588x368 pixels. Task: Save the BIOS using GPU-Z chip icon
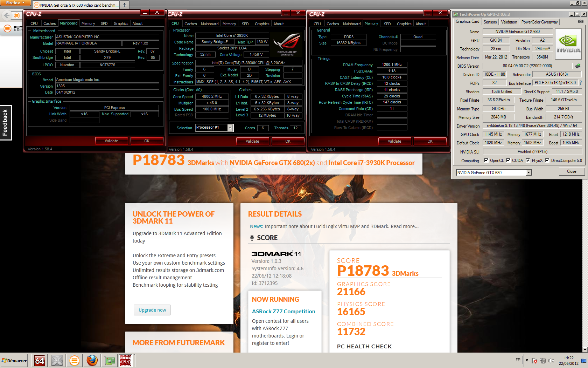click(x=577, y=66)
